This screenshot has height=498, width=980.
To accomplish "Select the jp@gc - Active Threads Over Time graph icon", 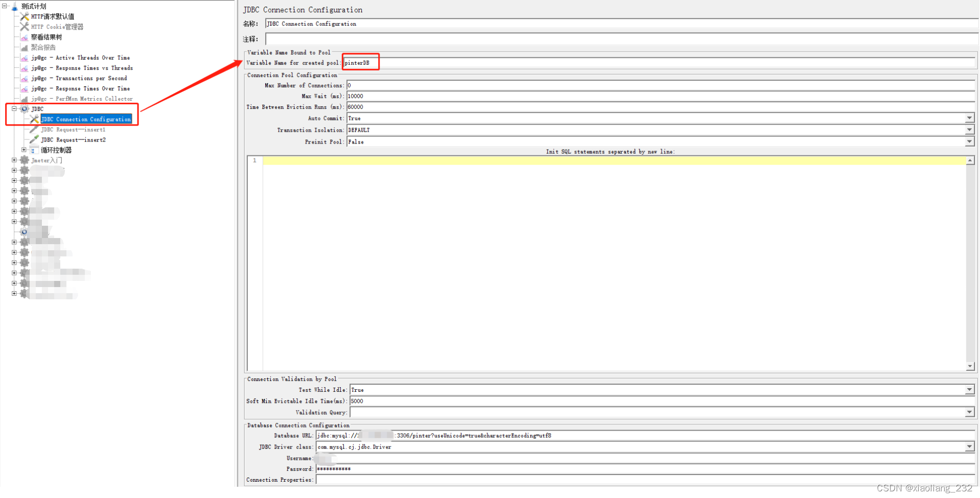I will click(24, 58).
